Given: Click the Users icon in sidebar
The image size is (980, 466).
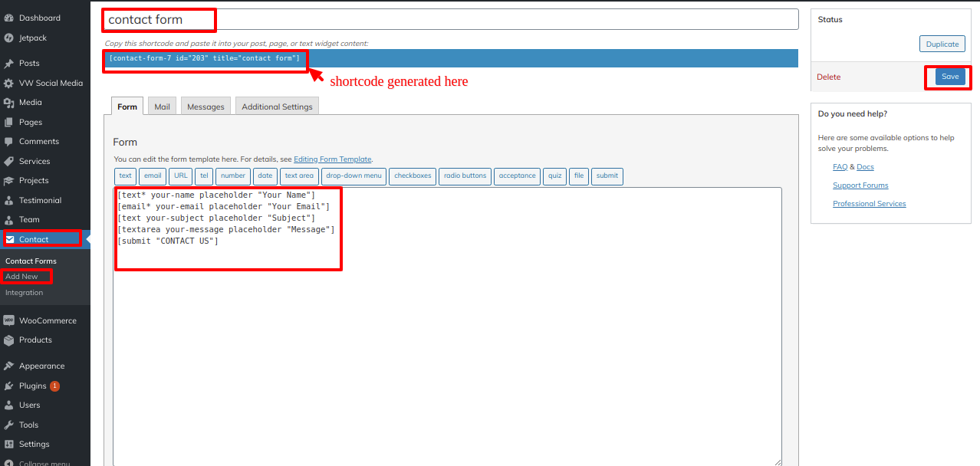Looking at the screenshot, I should 9,405.
